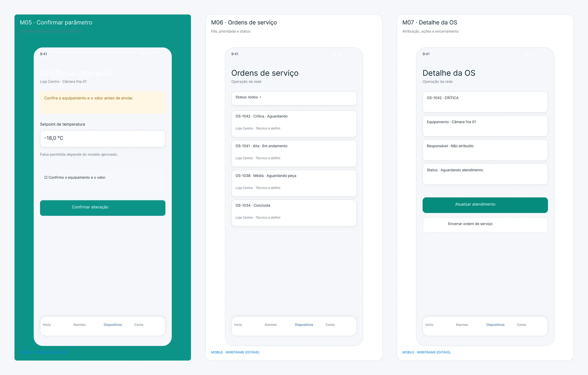Select the setpoint field showing -18,0 °C

tap(103, 139)
